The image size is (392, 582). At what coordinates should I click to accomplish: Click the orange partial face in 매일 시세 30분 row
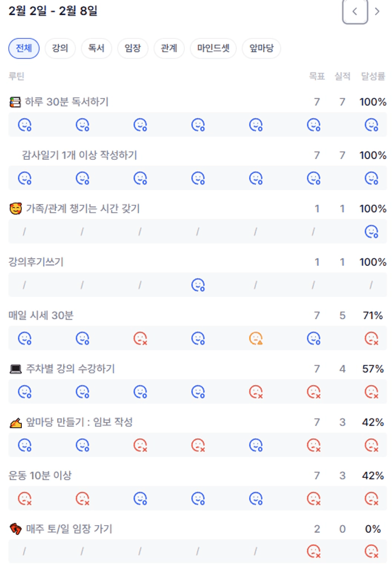(x=255, y=338)
